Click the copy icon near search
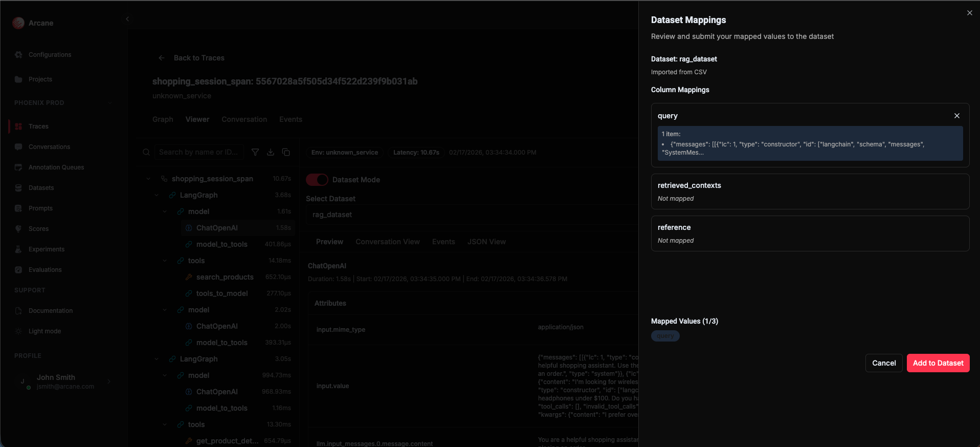The width and height of the screenshot is (980, 447). click(286, 152)
